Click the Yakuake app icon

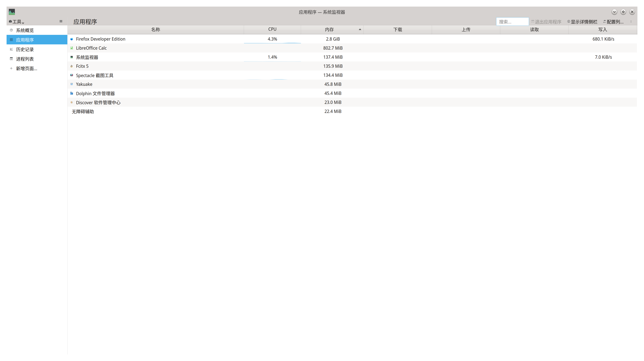point(71,84)
